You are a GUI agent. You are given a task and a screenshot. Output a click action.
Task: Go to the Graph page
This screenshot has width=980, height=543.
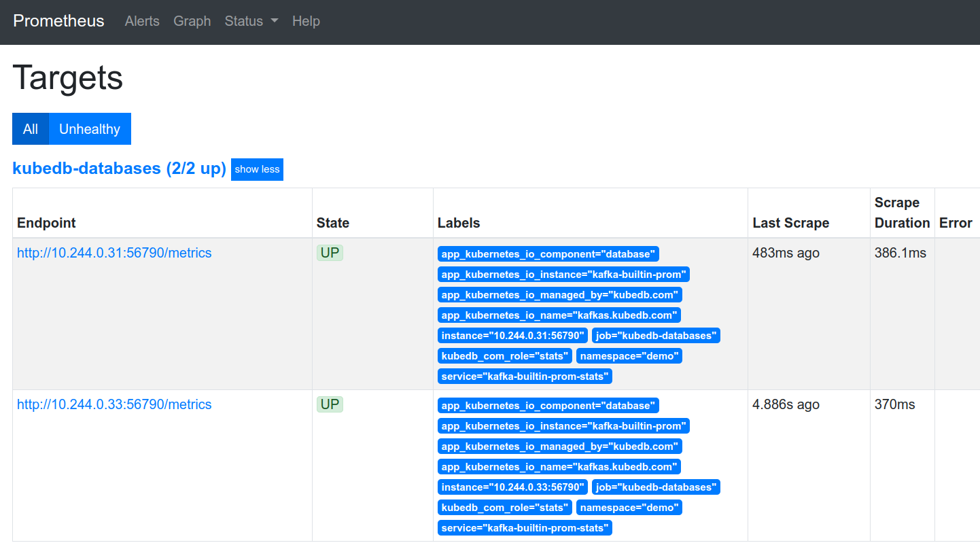(x=192, y=21)
